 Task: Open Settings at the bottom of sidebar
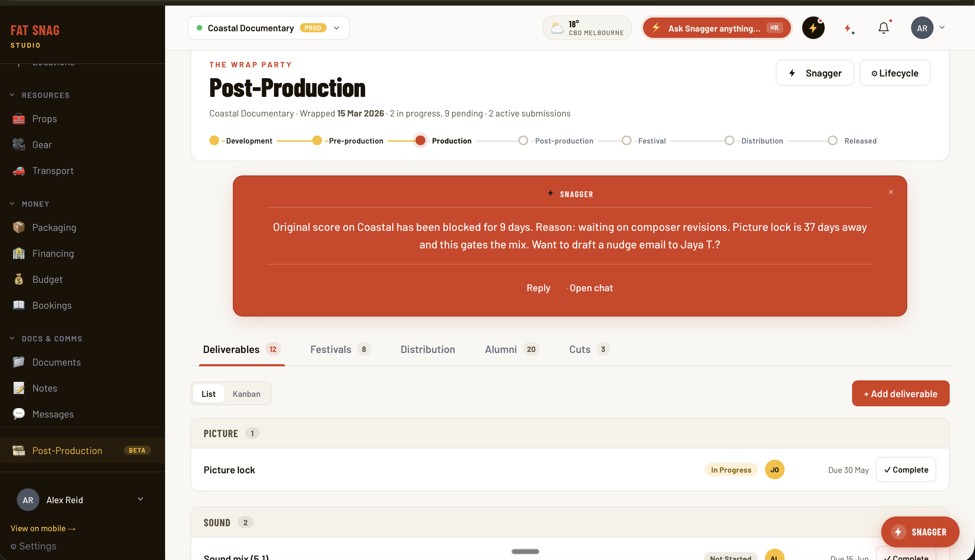coord(33,546)
